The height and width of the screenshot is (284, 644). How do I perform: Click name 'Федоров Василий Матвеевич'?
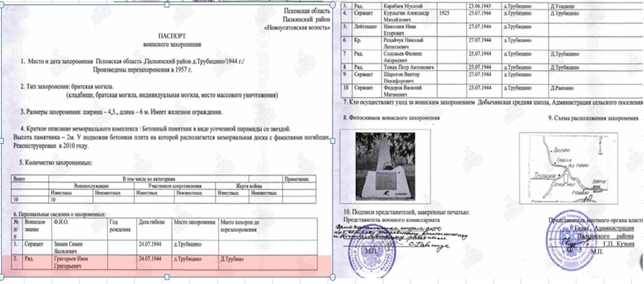403,90
